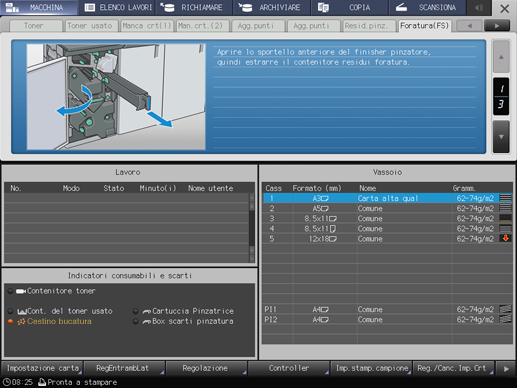Select tray 3 row 8.5x11

388,219
